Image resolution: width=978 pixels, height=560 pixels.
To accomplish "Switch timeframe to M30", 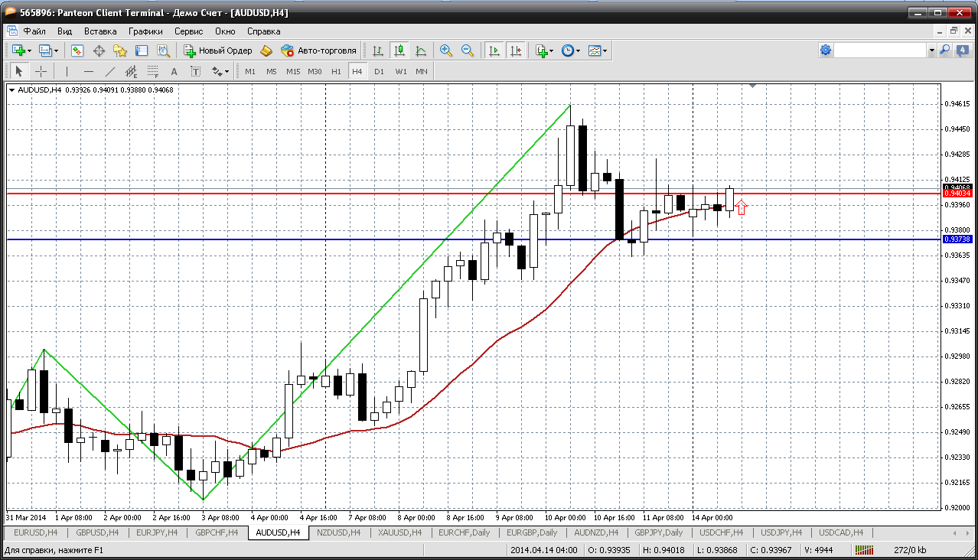I will [x=315, y=71].
